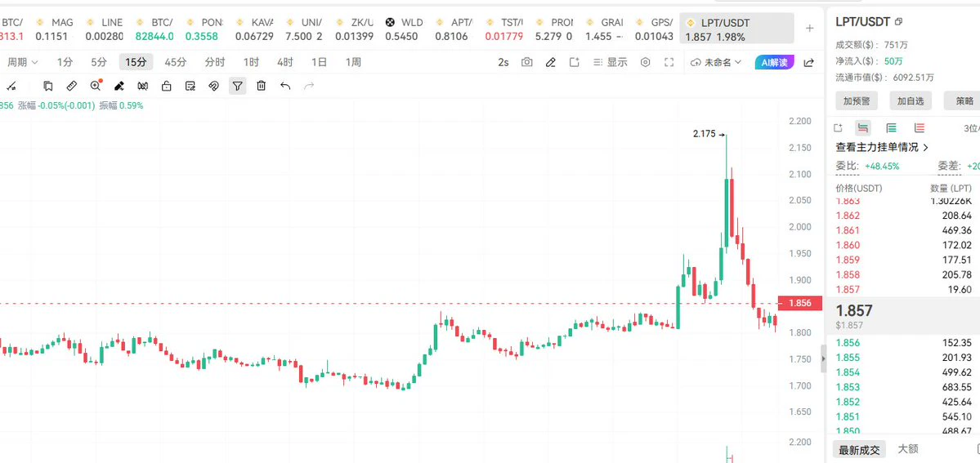Click the 加预警 alert button
The height and width of the screenshot is (463, 980).
[x=857, y=100]
